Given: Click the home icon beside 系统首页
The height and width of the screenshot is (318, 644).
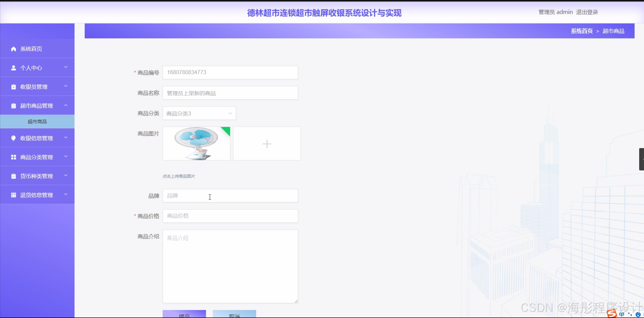Looking at the screenshot, I should pyautogui.click(x=13, y=49).
